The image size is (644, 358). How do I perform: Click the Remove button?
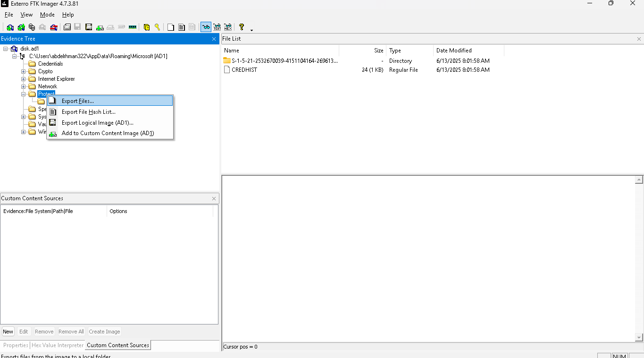(x=44, y=332)
